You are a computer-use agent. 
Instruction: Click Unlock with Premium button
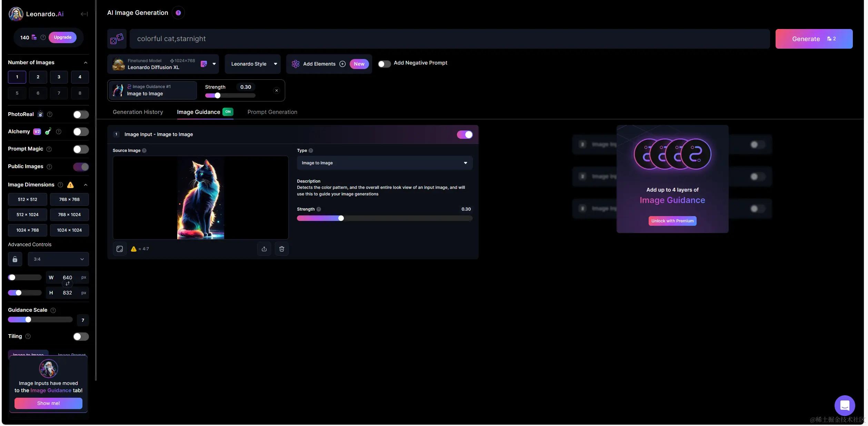672,221
